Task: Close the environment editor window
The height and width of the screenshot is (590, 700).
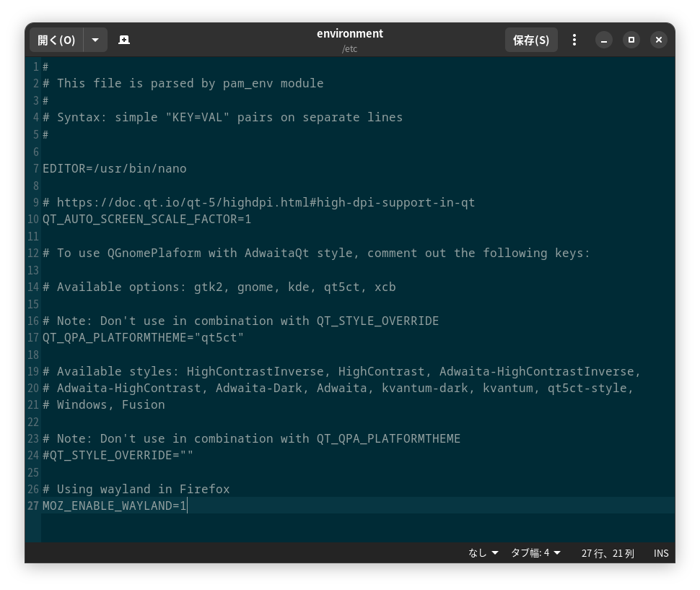Action: [658, 40]
